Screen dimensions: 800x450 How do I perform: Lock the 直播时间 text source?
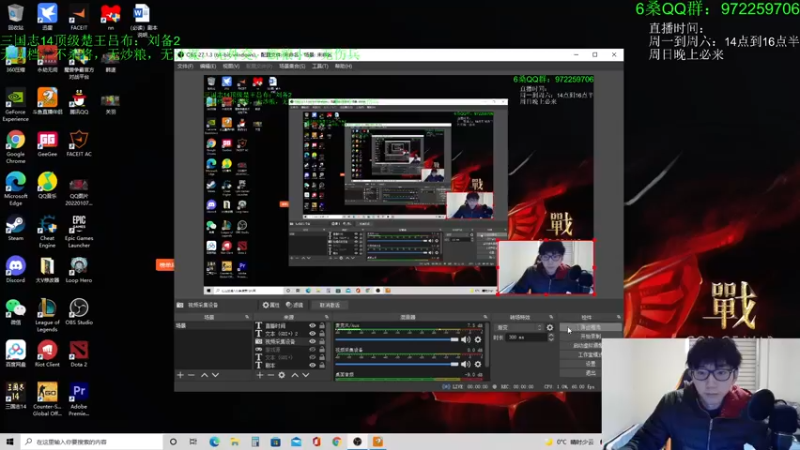[x=322, y=326]
